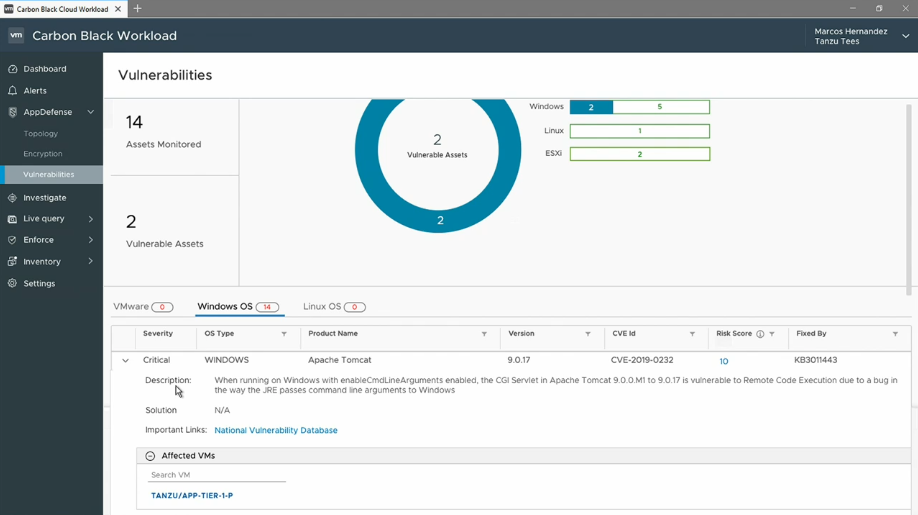Open Dashboard from the sidebar
The height and width of the screenshot is (515, 918).
click(x=45, y=69)
